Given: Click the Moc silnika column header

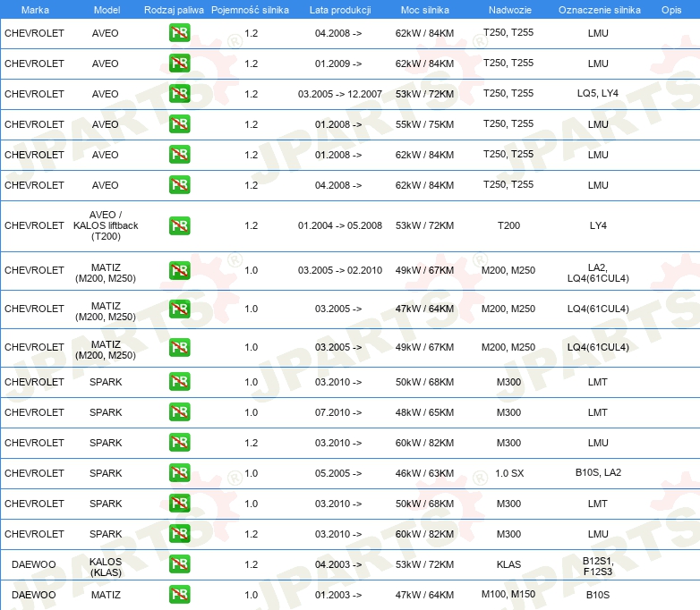Looking at the screenshot, I should click(x=425, y=10).
